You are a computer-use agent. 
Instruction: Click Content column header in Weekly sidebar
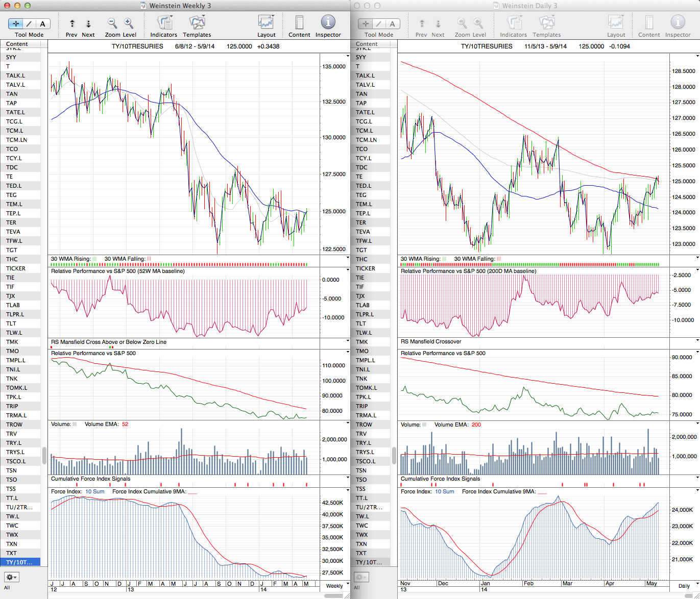pos(17,44)
